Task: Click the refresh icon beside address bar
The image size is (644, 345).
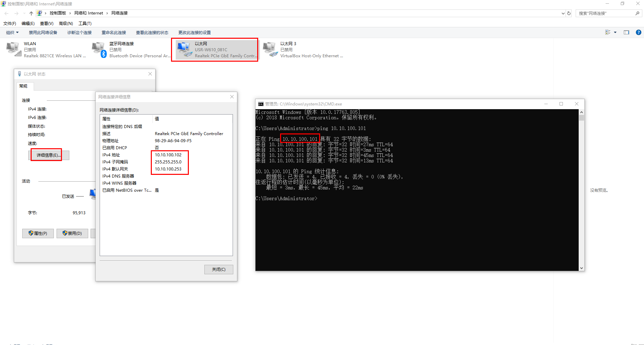Action: point(569,13)
